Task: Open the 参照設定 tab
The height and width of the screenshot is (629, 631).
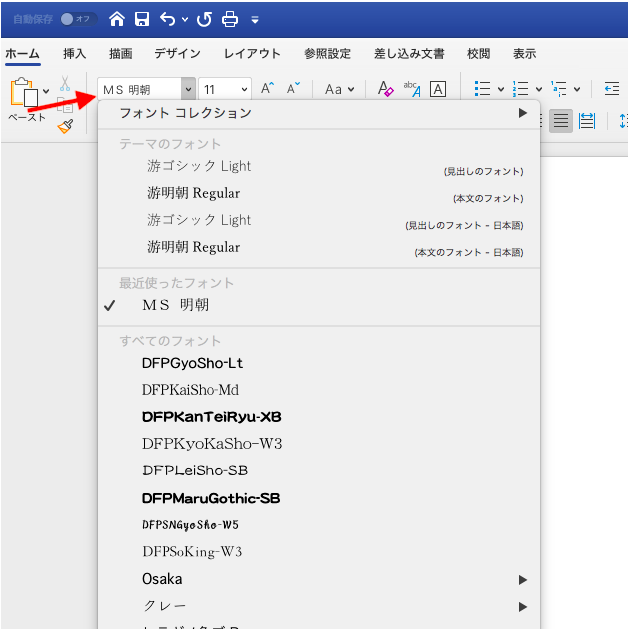Action: tap(328, 54)
